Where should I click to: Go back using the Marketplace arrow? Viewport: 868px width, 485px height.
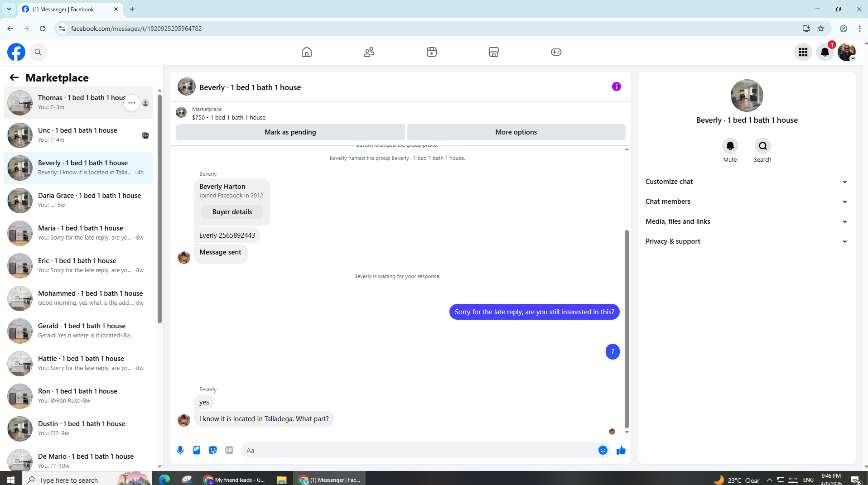[x=14, y=77]
